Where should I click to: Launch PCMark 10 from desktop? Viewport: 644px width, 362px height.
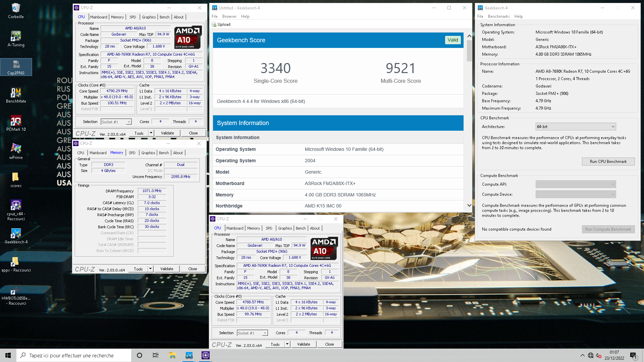(x=16, y=123)
